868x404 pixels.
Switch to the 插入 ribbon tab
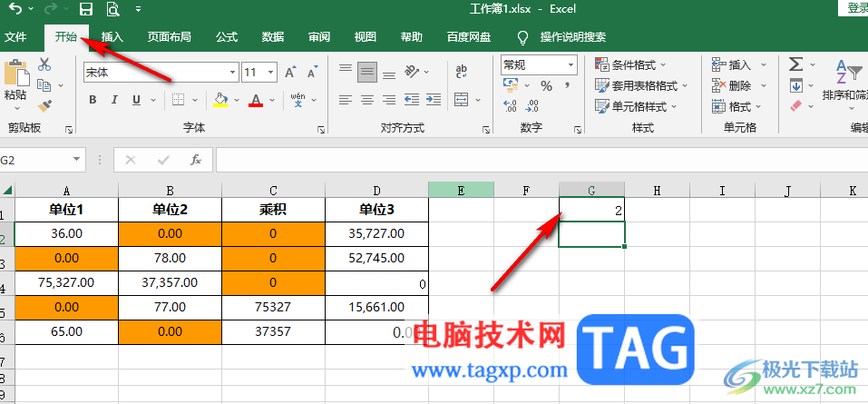tap(112, 37)
